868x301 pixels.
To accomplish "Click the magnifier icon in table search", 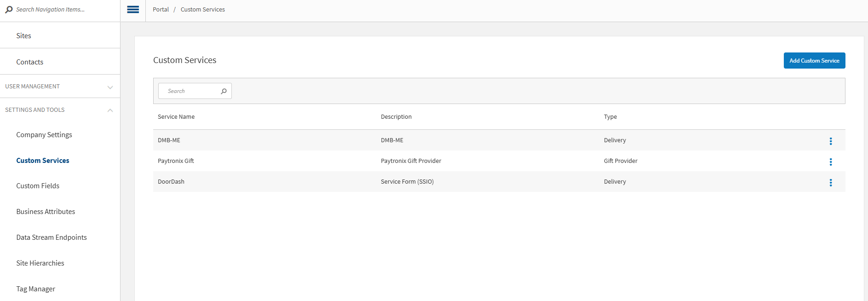I will [224, 91].
